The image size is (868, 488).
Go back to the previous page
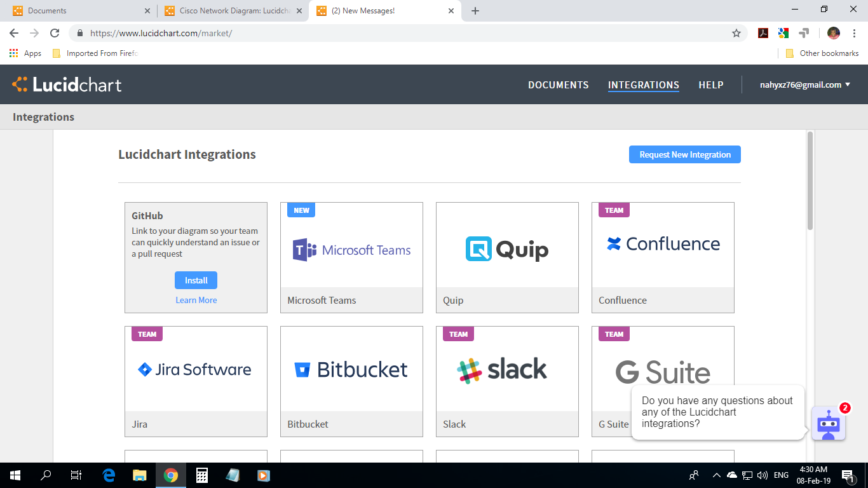click(14, 33)
